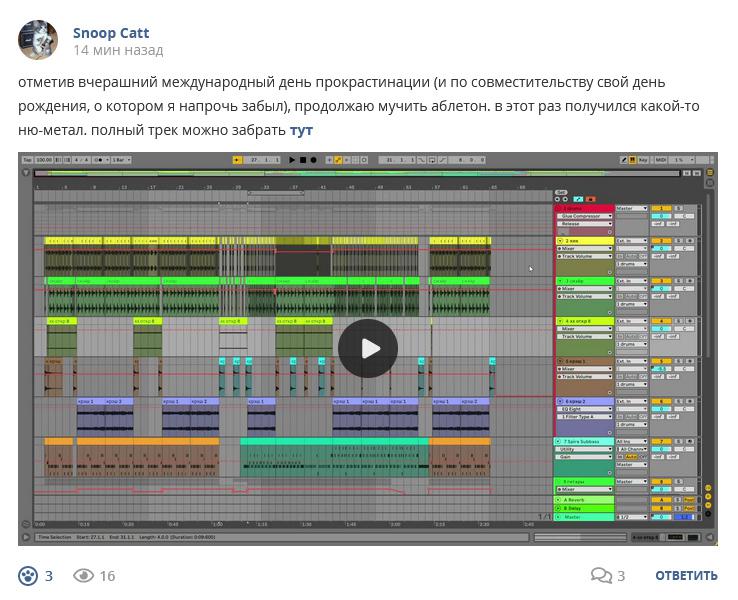
Task: Click the eye views counter icon
Action: pos(83,576)
